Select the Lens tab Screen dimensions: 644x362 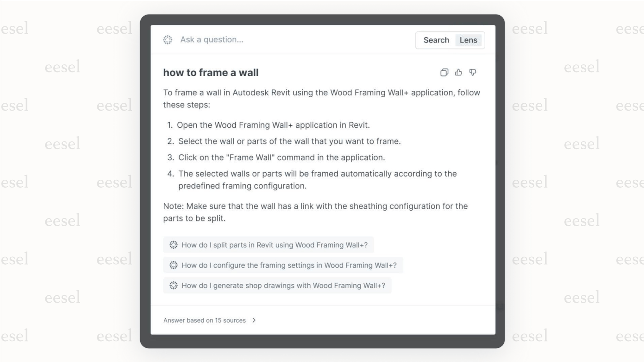468,40
